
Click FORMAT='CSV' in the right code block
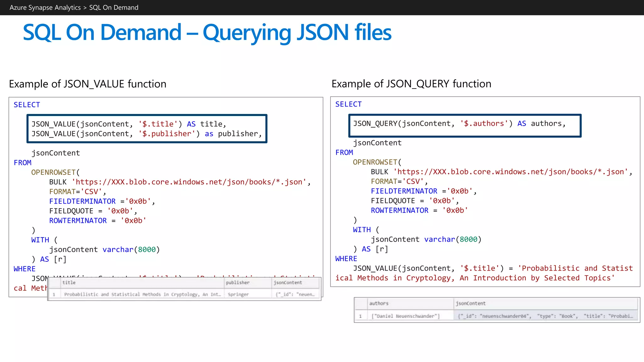(x=399, y=182)
